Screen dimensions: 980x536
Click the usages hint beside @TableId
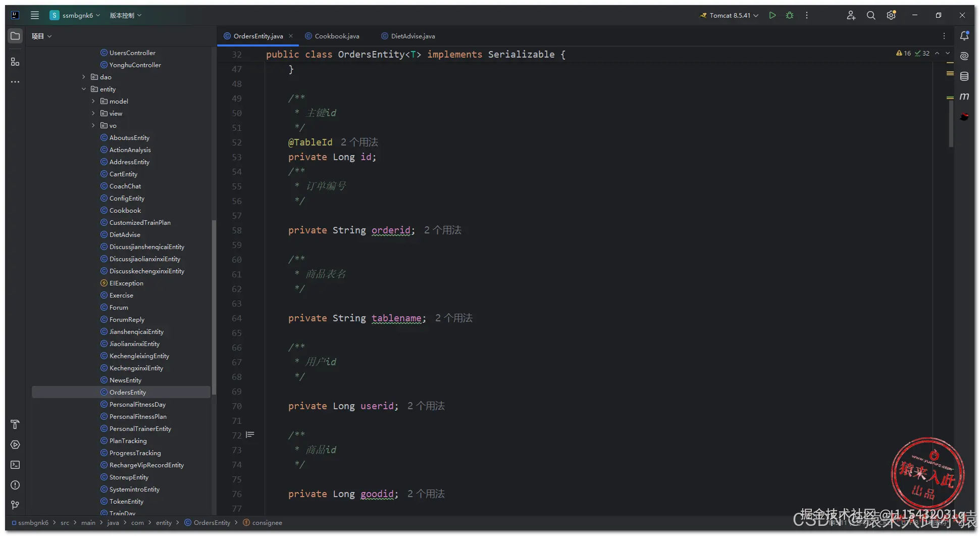(x=359, y=142)
